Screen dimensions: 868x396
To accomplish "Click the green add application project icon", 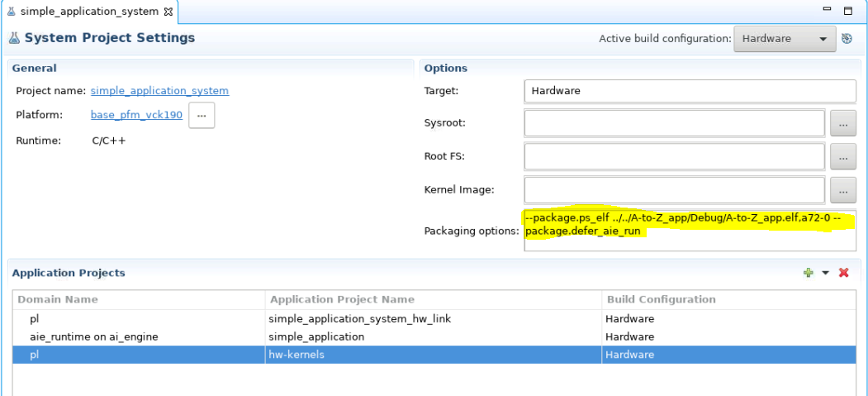I will point(808,273).
